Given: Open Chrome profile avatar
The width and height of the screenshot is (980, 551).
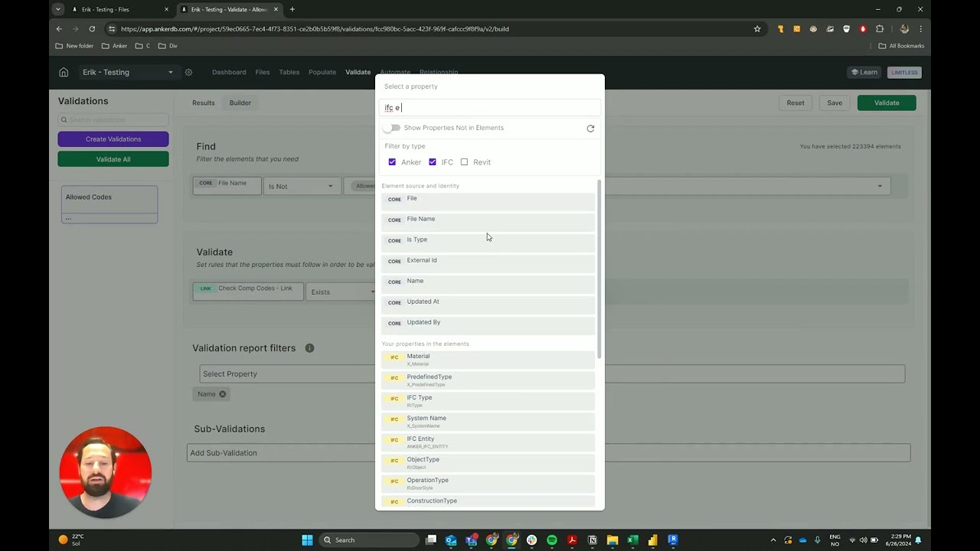Looking at the screenshot, I should [x=904, y=29].
